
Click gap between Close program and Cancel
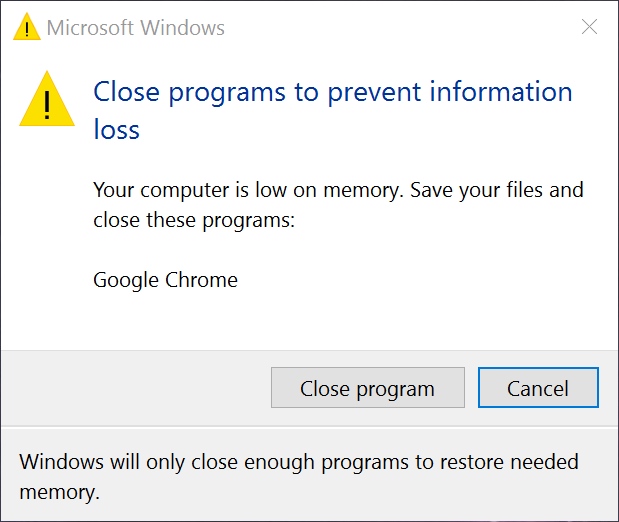click(x=471, y=388)
